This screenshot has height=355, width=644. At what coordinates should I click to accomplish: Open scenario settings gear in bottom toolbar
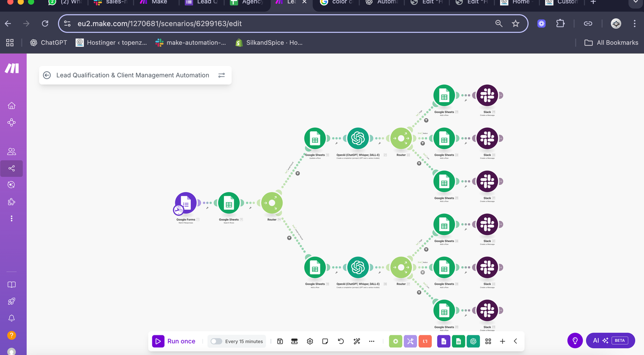coord(310,341)
